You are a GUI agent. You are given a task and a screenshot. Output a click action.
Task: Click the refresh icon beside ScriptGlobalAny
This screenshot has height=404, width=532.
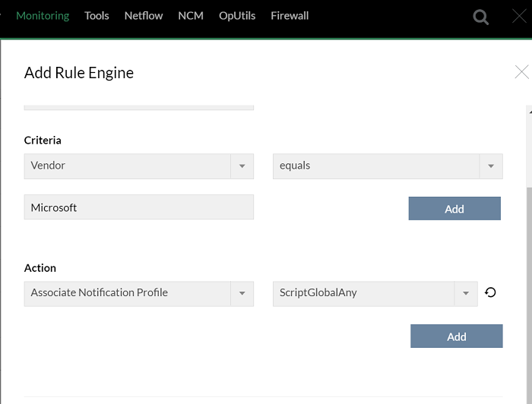pyautogui.click(x=491, y=292)
